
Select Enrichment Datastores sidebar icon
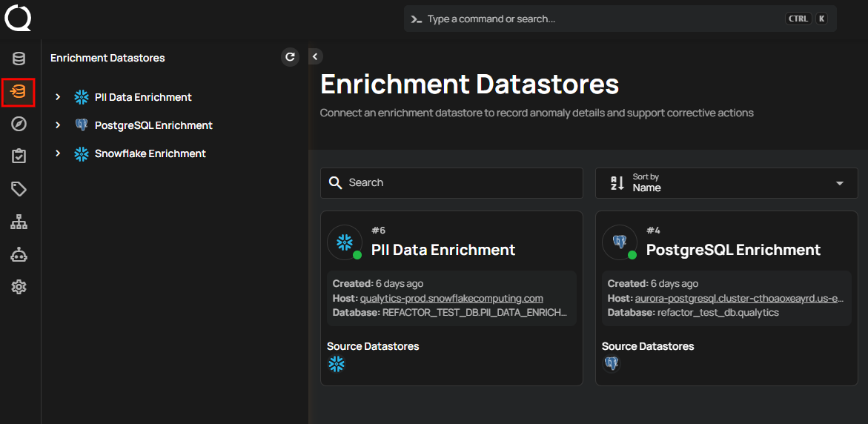(x=19, y=93)
